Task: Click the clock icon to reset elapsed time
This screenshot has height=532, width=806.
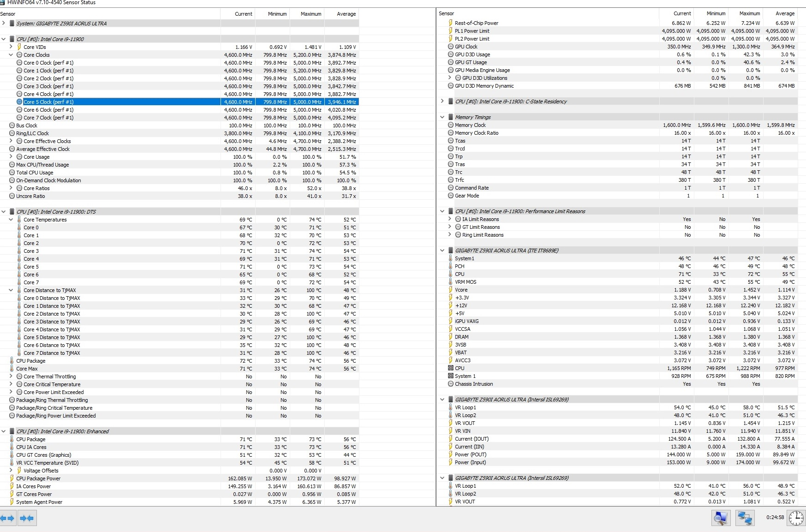Action: 796,518
